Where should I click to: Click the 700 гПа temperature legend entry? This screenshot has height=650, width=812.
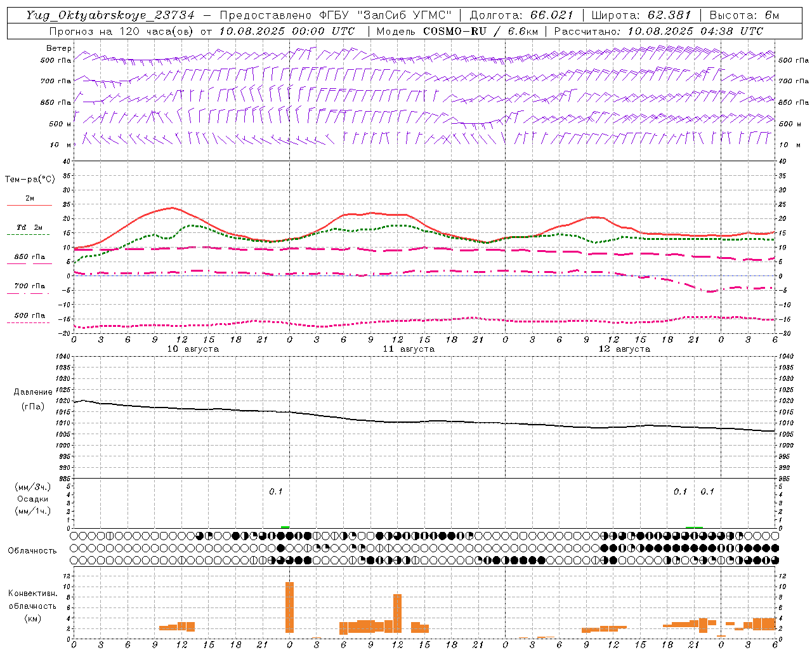[30, 286]
